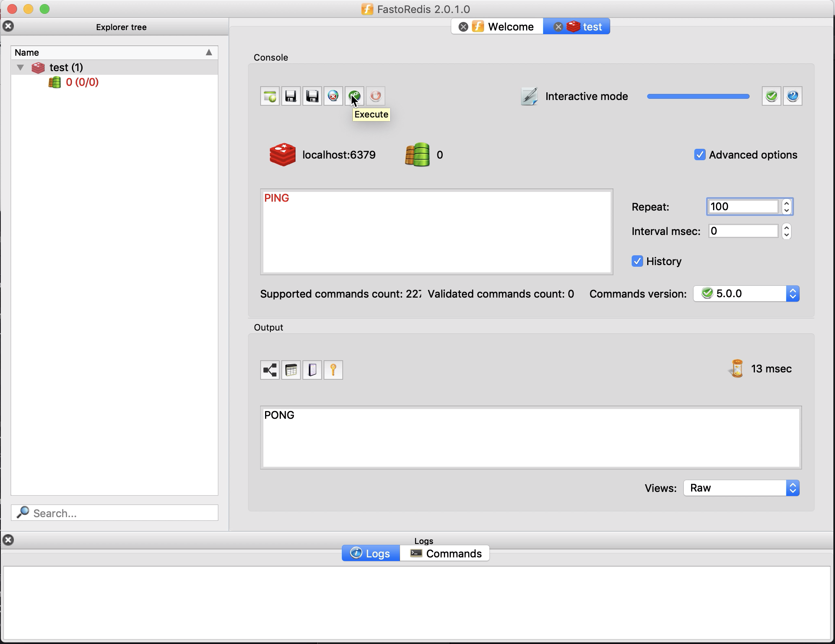Click the Interactive mode pencil icon
The width and height of the screenshot is (835, 644).
[x=529, y=96]
